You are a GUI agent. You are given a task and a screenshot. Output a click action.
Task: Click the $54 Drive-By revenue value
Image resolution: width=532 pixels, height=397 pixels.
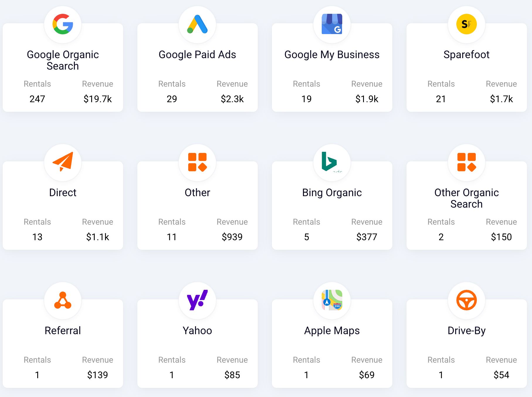[x=501, y=375]
